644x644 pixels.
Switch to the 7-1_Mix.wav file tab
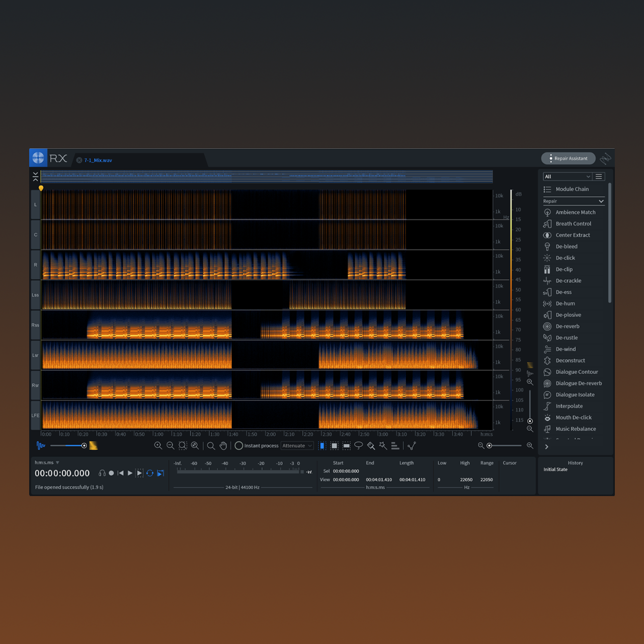coord(98,160)
